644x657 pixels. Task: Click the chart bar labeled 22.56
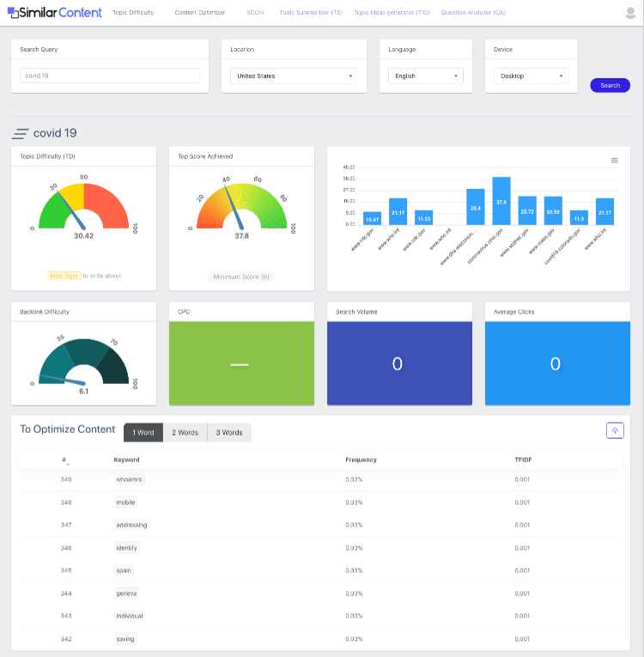(553, 210)
